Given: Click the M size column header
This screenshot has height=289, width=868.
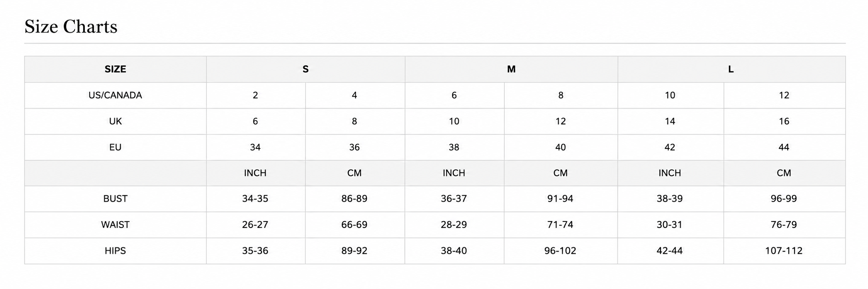Looking at the screenshot, I should click(x=512, y=69).
